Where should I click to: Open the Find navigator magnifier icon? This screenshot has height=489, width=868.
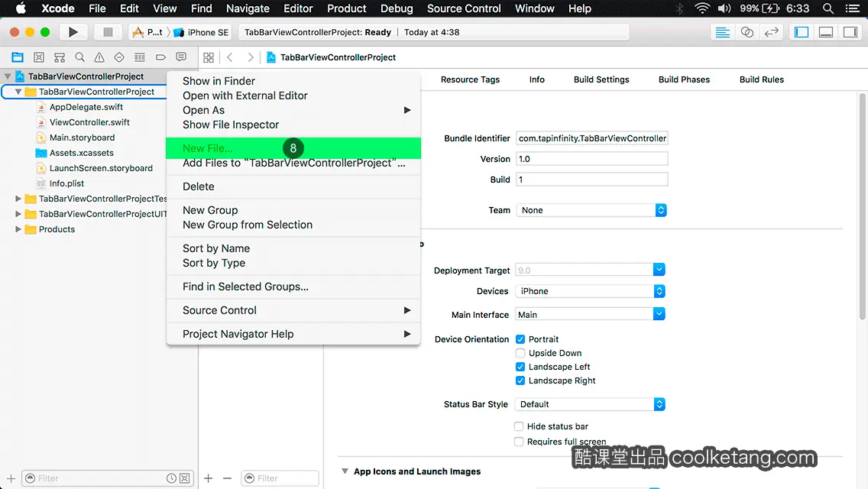pyautogui.click(x=79, y=57)
